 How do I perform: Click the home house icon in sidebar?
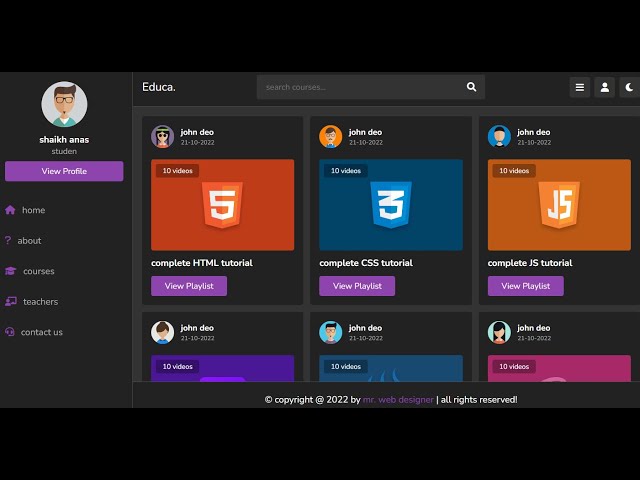click(10, 210)
